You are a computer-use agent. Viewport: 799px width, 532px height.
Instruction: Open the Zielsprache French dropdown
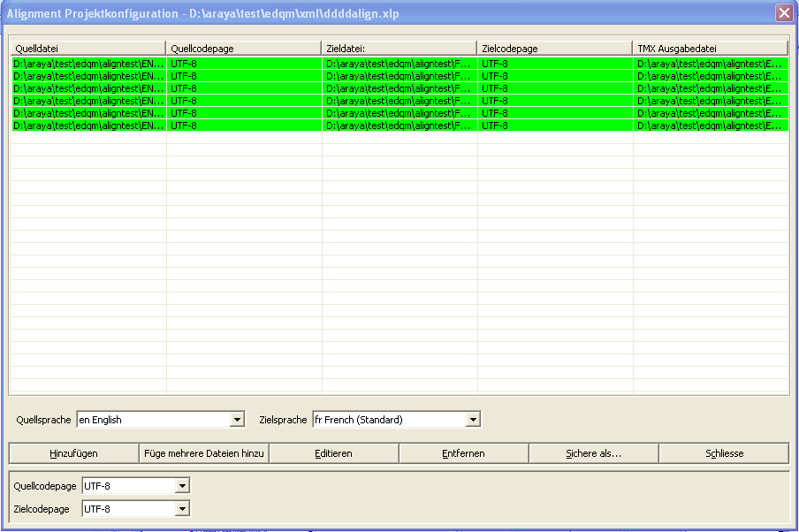473,420
